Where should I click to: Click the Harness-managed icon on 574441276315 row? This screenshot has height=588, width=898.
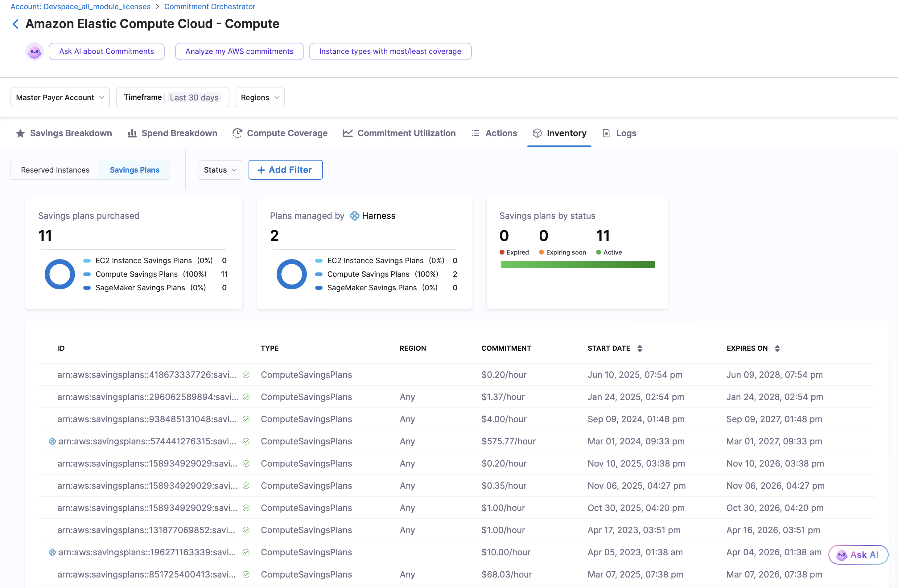click(x=52, y=441)
